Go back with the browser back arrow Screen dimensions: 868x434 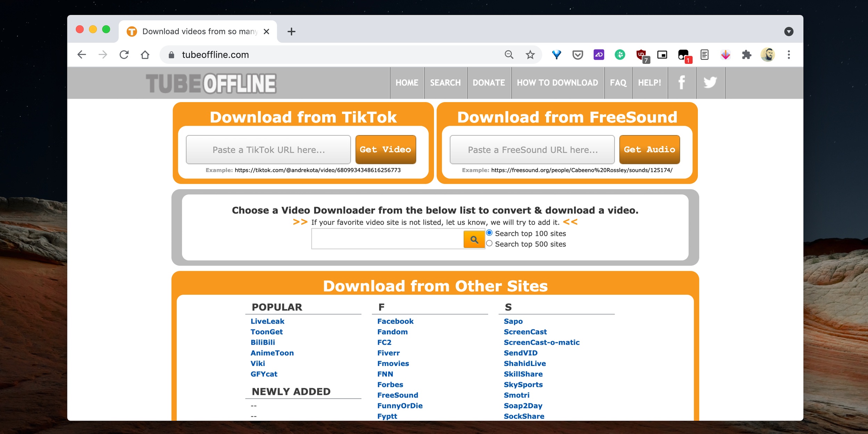click(x=82, y=55)
